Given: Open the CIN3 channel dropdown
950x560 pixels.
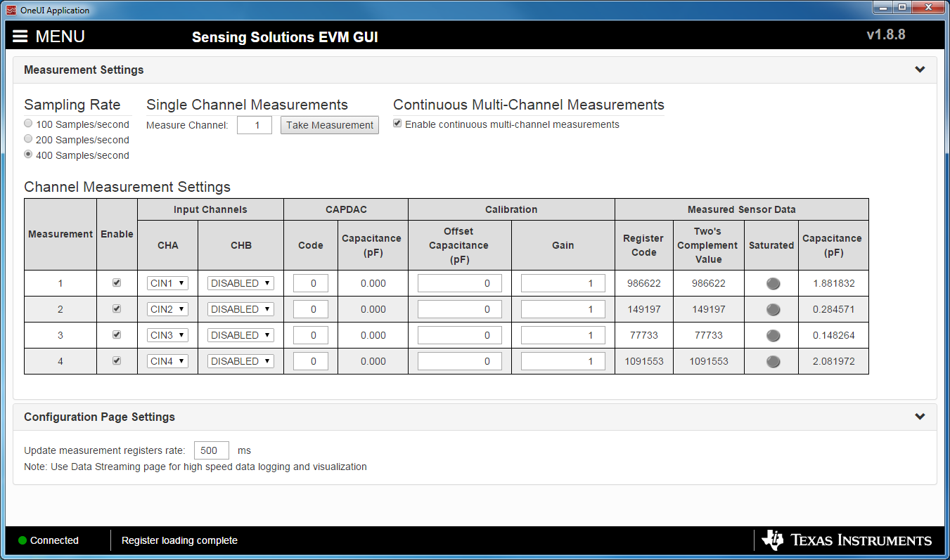Looking at the screenshot, I should 167,335.
